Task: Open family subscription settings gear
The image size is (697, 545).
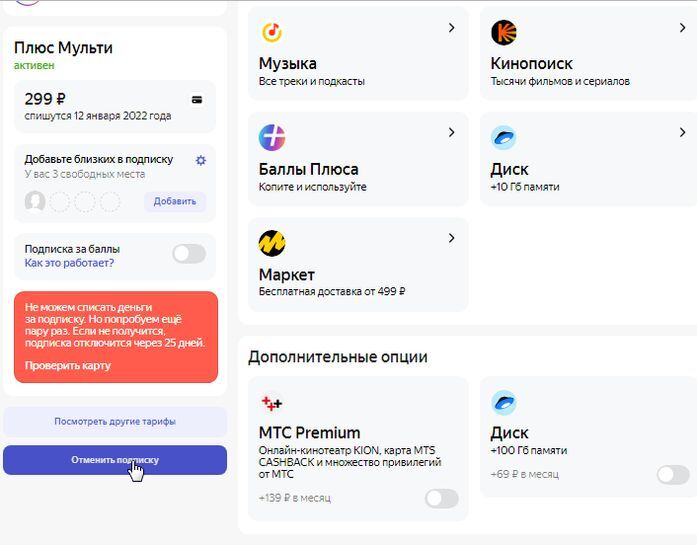Action: (x=201, y=160)
